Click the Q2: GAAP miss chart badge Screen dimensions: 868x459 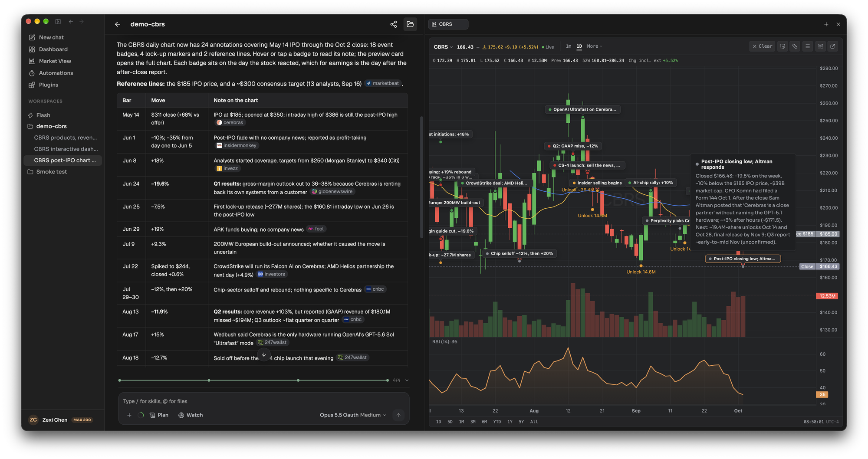(x=572, y=146)
